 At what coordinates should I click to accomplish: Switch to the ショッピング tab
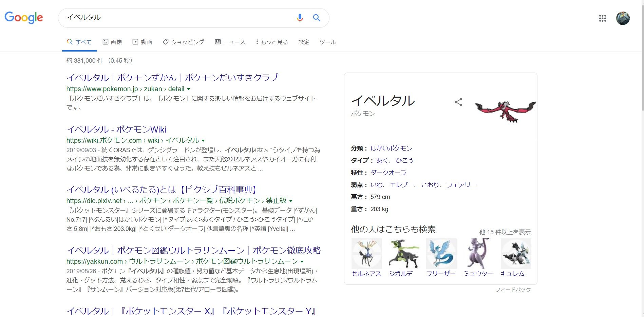183,42
